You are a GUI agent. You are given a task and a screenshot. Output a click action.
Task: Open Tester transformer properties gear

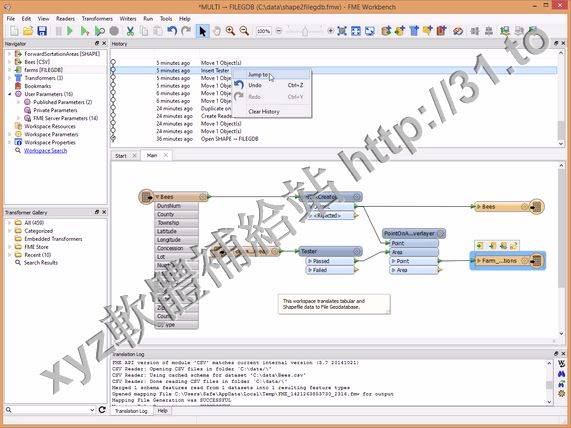pyautogui.click(x=357, y=251)
